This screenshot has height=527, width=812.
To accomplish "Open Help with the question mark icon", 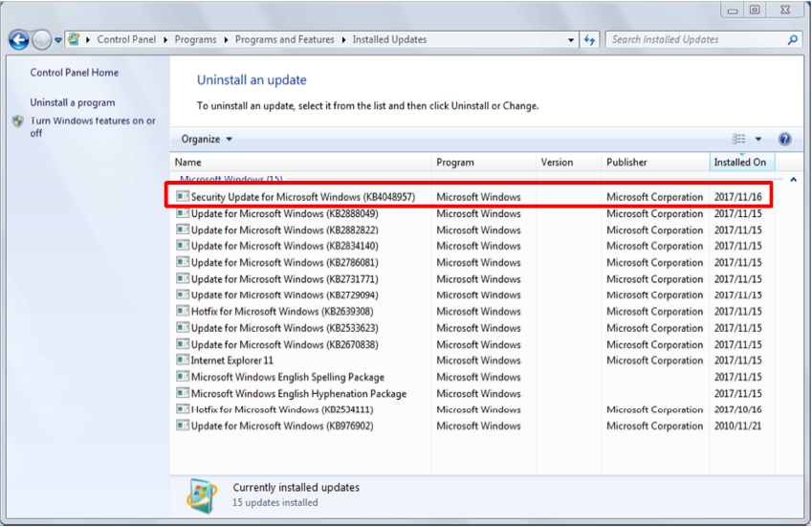I will 784,139.
